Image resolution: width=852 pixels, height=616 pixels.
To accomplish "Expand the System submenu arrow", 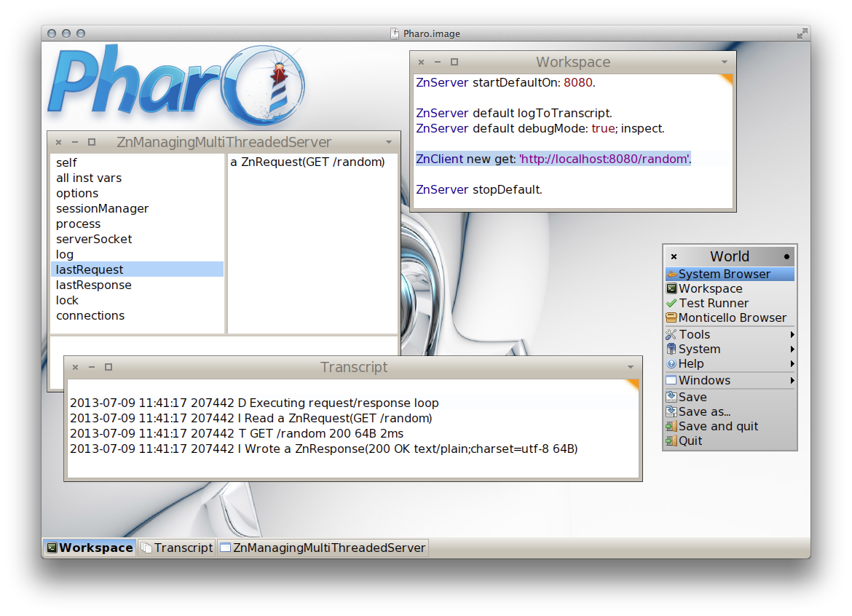I will click(x=792, y=350).
